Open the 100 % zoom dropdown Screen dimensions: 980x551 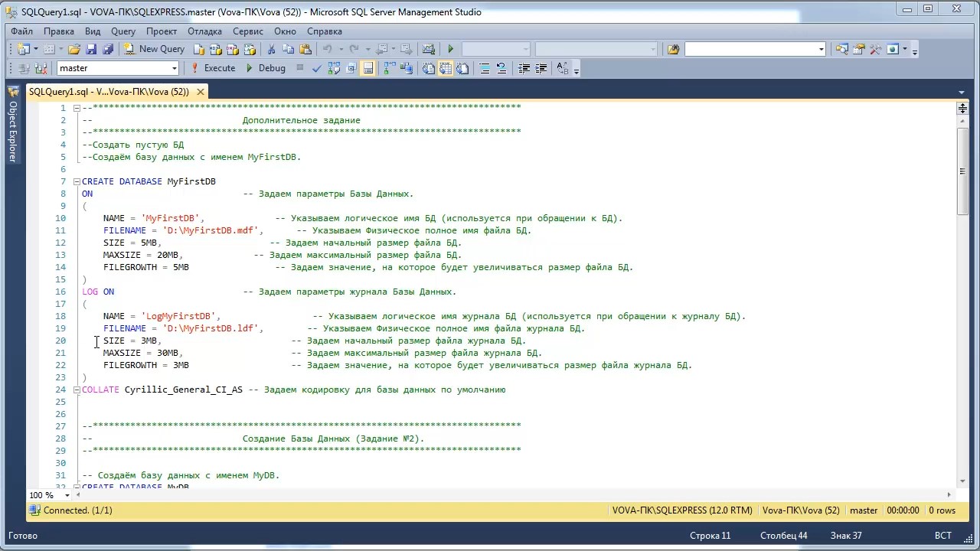tap(67, 495)
